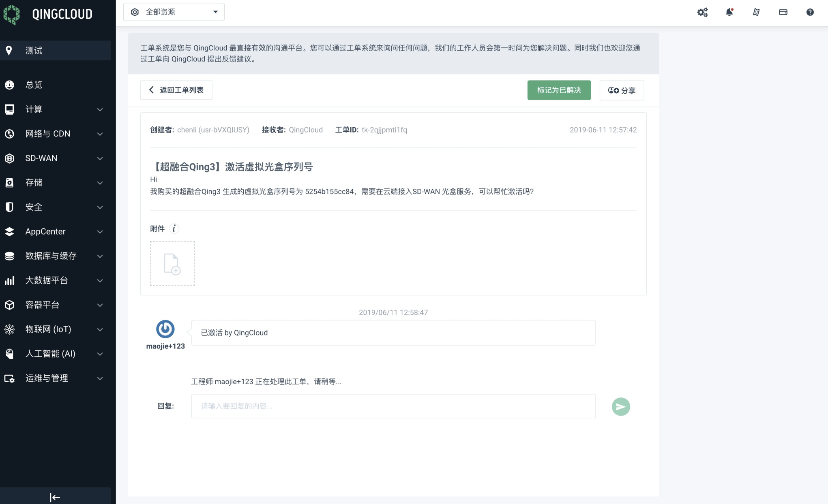Click the reply timestamp 2019/06/11 12:58:47
Viewport: 828px width, 504px height.
[x=393, y=312]
